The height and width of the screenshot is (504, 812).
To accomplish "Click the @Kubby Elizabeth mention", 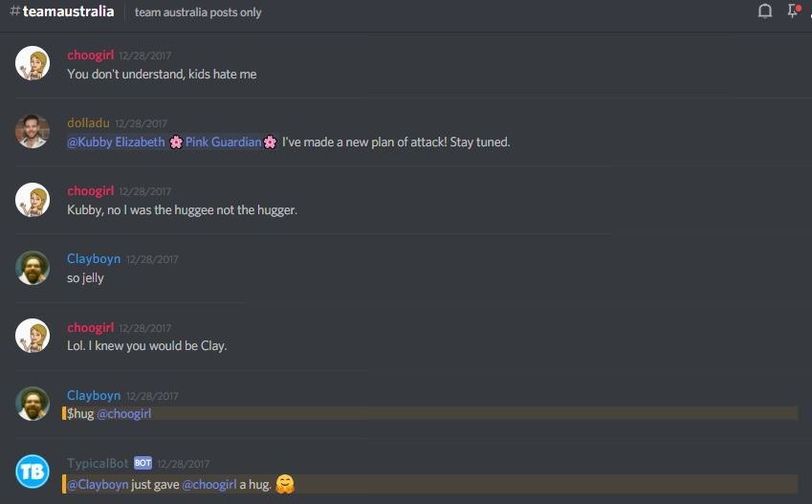I will pos(116,142).
